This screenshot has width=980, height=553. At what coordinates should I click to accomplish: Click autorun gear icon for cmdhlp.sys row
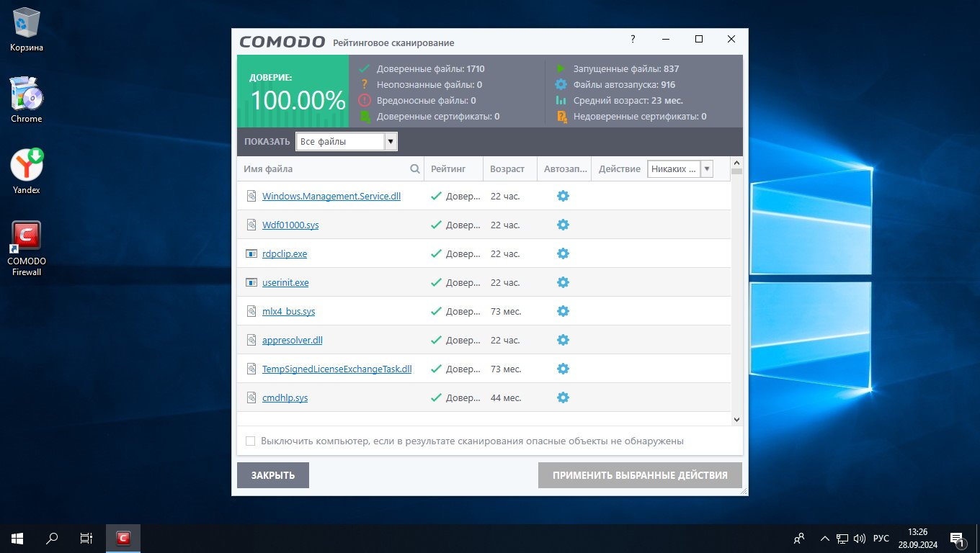click(563, 397)
